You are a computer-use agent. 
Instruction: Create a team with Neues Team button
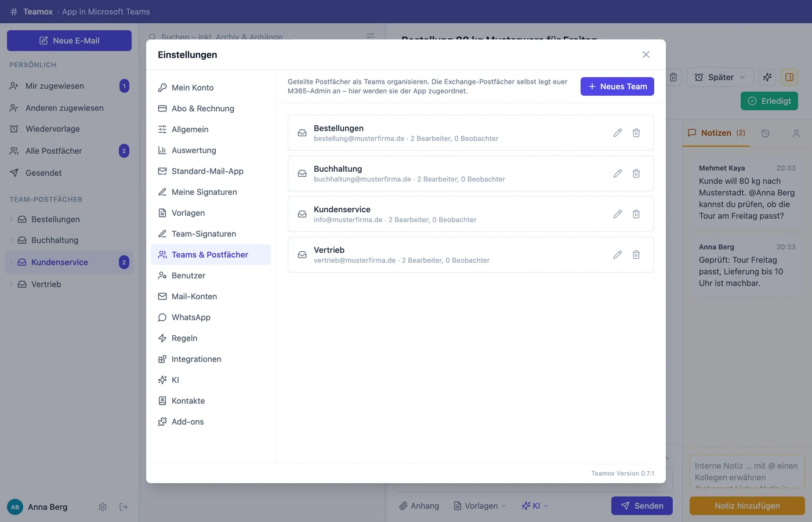pos(617,86)
